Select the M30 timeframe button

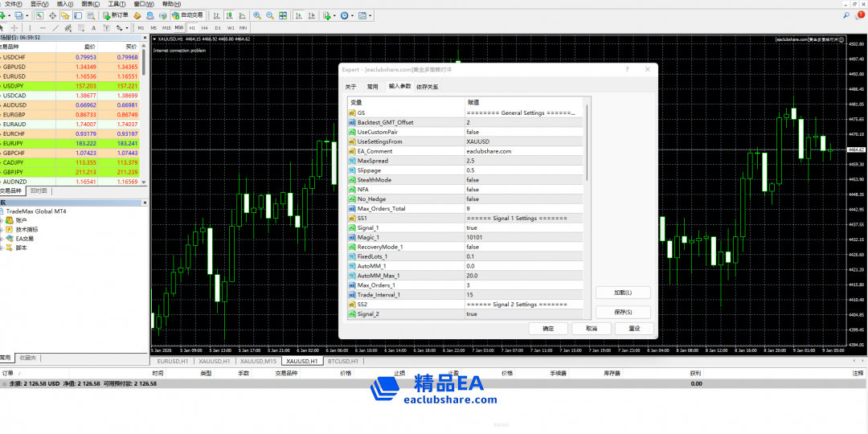(178, 27)
